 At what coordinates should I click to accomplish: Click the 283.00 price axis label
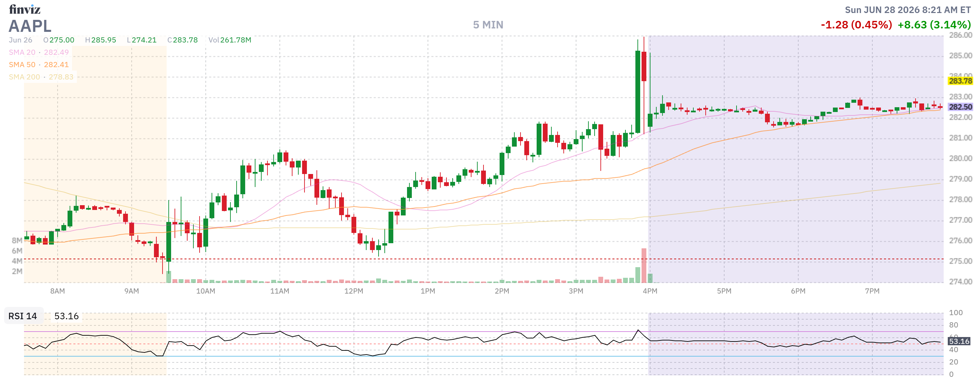(960, 97)
